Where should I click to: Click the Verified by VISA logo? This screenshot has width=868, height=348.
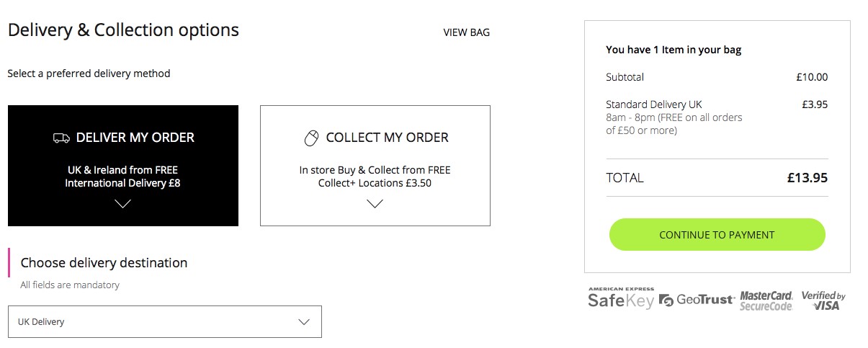[x=823, y=300]
